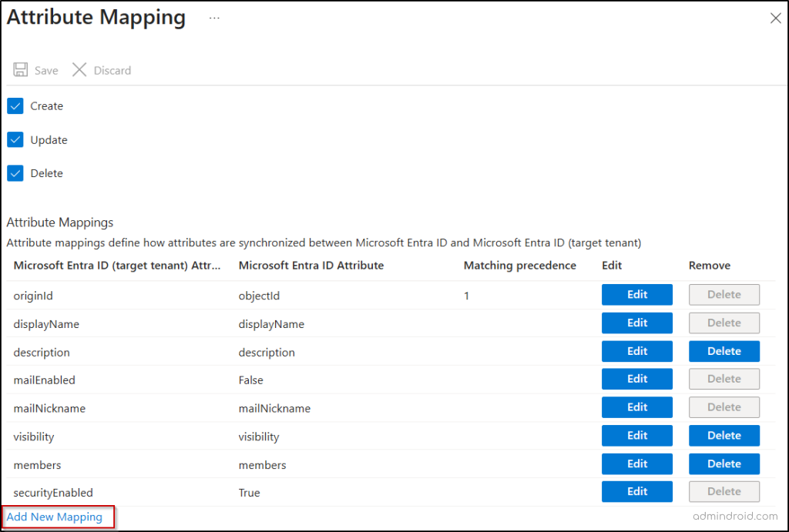789x532 pixels.
Task: Edit the description attribute mapping
Action: 636,350
